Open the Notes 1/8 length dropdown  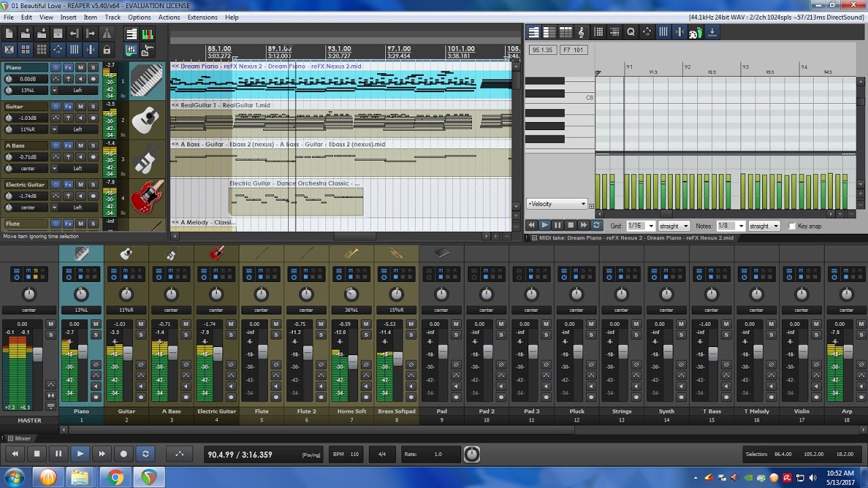730,226
